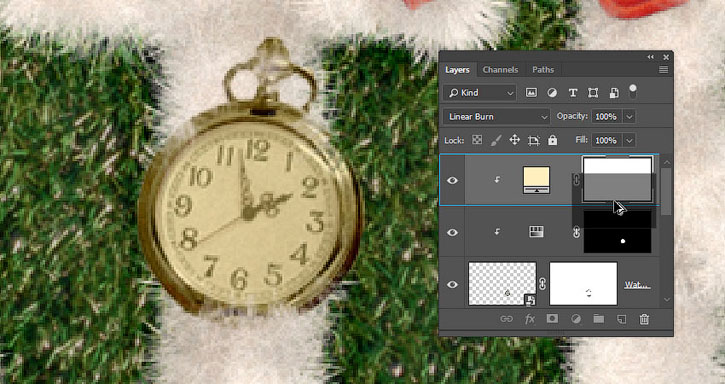
Task: Click the layers list scroll down arrow
Action: 667,300
